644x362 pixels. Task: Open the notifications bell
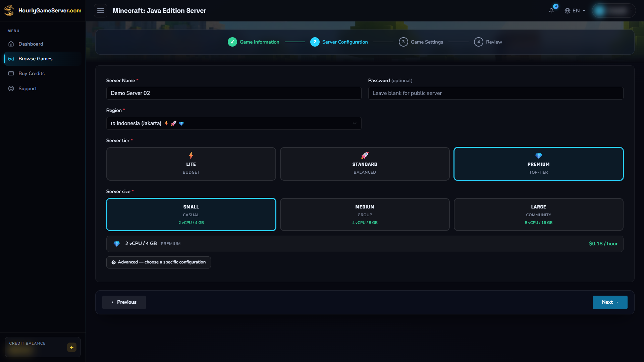tap(551, 11)
